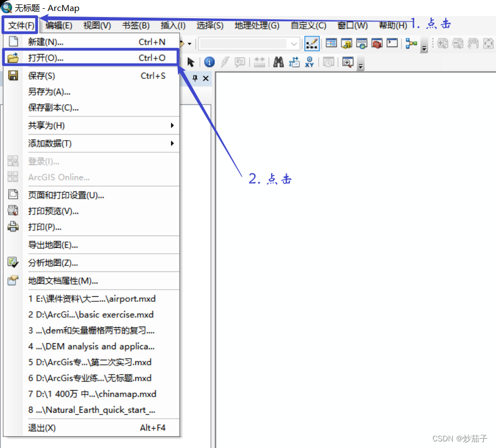Open the 编辑(E) menu
The width and height of the screenshot is (496, 448).
tap(59, 25)
